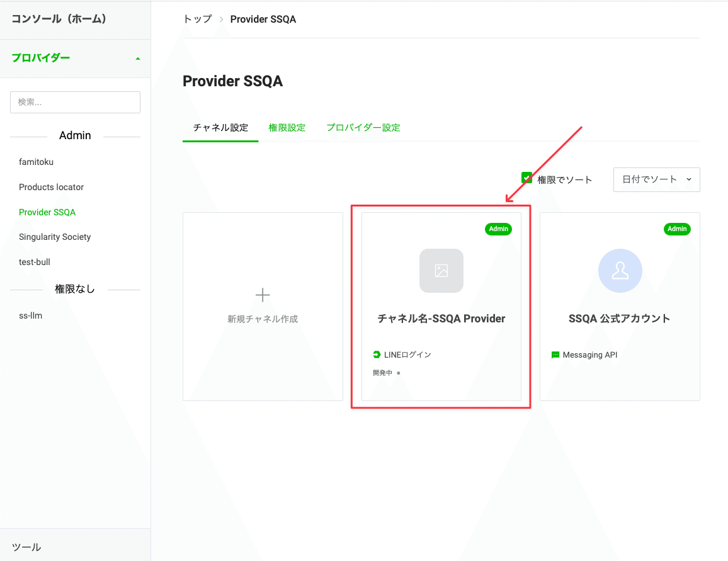Click the 開発中 status text
Viewport: 728px width, 561px height.
382,373
